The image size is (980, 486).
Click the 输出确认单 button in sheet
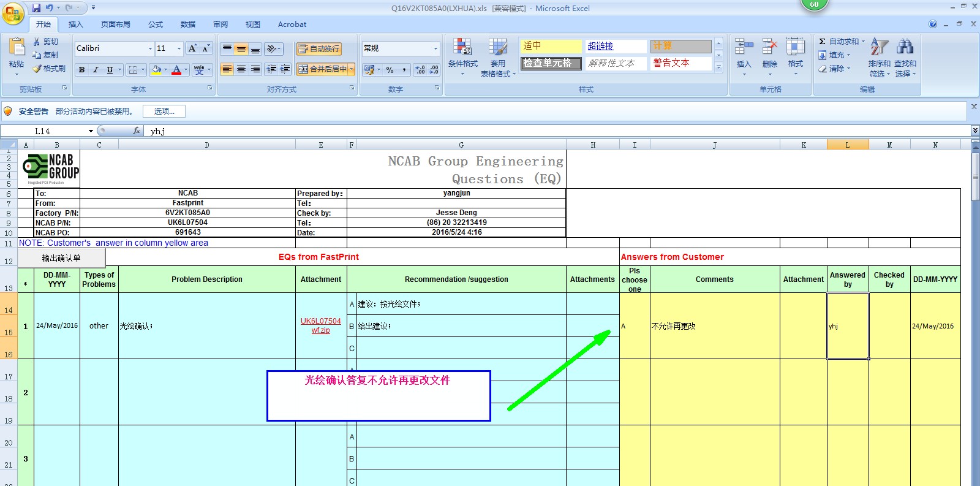point(61,258)
